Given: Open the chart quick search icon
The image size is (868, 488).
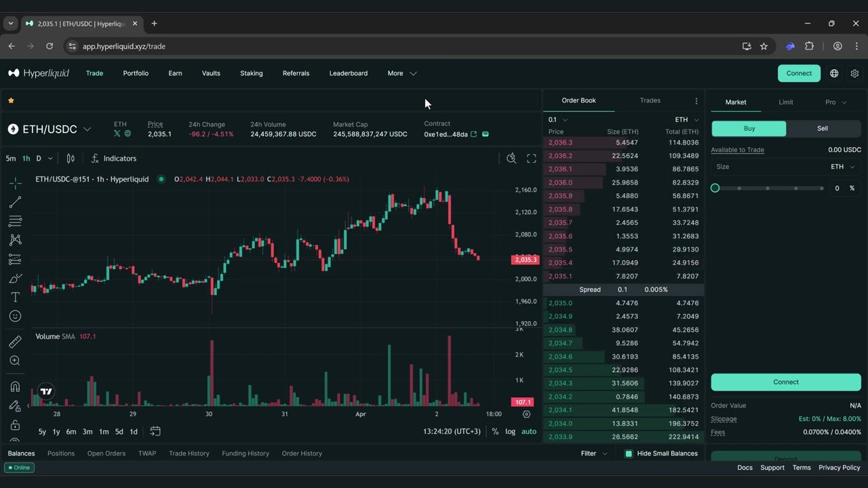Looking at the screenshot, I should click(511, 159).
